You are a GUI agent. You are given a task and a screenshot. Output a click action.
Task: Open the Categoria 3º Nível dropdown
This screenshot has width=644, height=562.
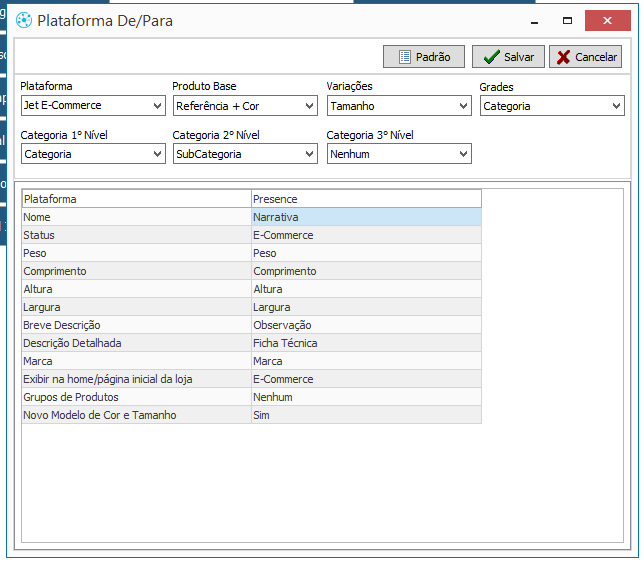point(399,154)
